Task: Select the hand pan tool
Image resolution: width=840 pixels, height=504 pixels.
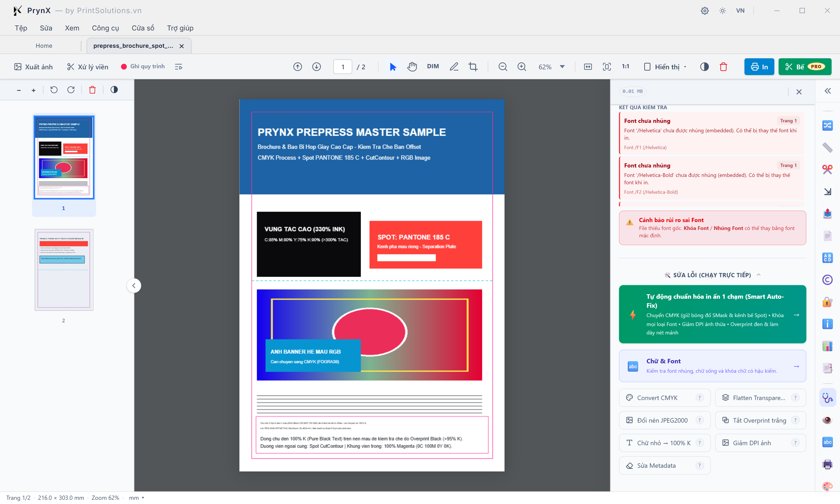Action: [412, 67]
